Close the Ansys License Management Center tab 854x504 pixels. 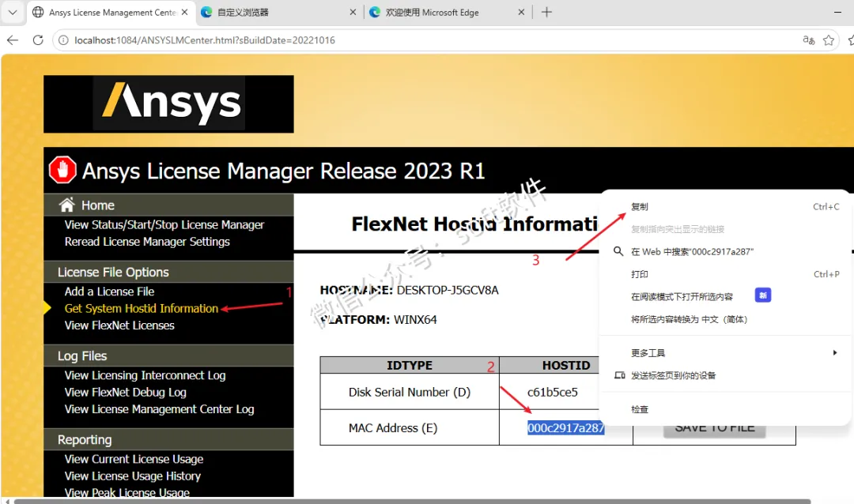[184, 12]
